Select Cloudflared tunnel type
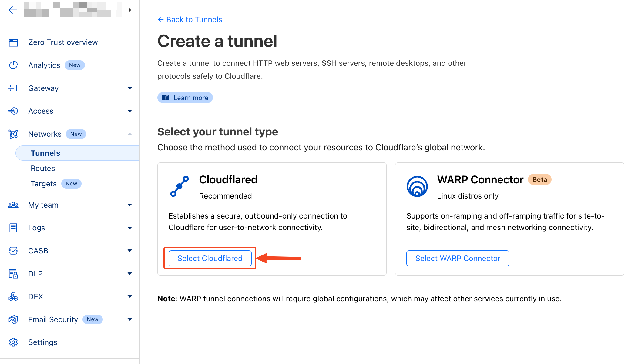 click(x=210, y=258)
